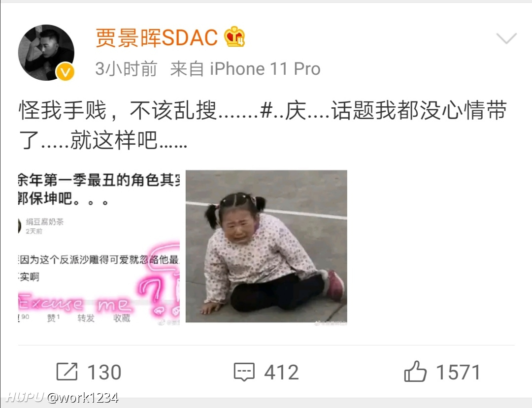Click the 3小时前 timestamp
The width and height of the screenshot is (532, 408).
pos(126,69)
